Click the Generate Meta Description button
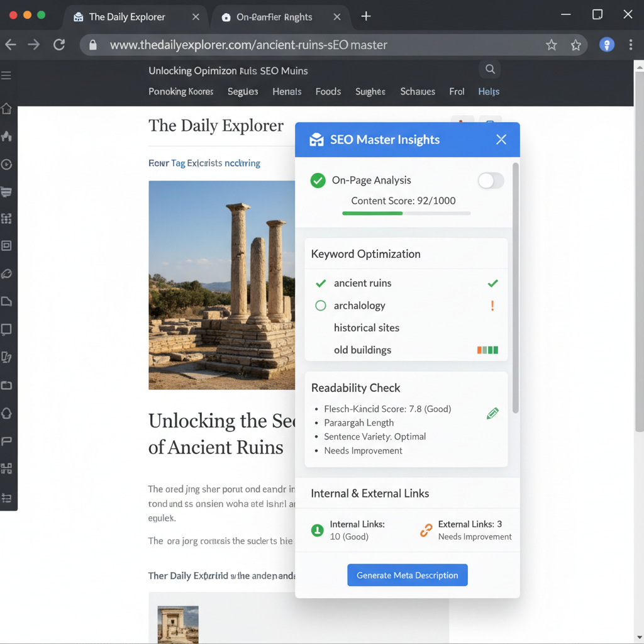The height and width of the screenshot is (644, 644). 408,575
